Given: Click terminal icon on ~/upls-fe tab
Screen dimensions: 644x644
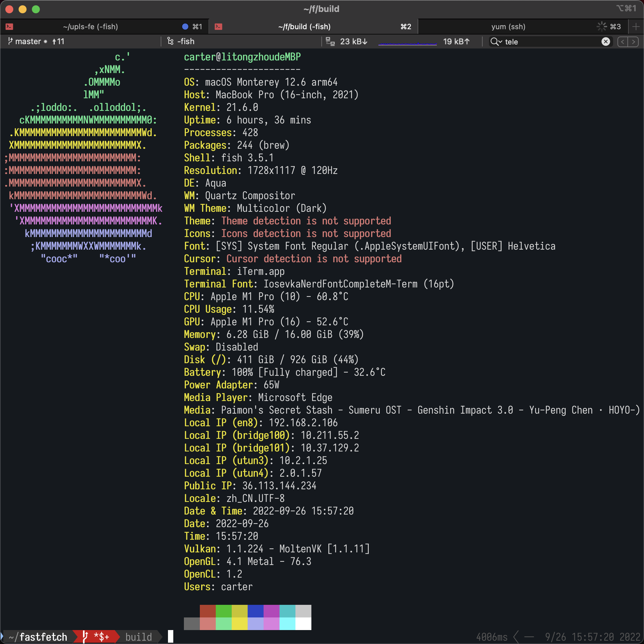Looking at the screenshot, I should [10, 27].
